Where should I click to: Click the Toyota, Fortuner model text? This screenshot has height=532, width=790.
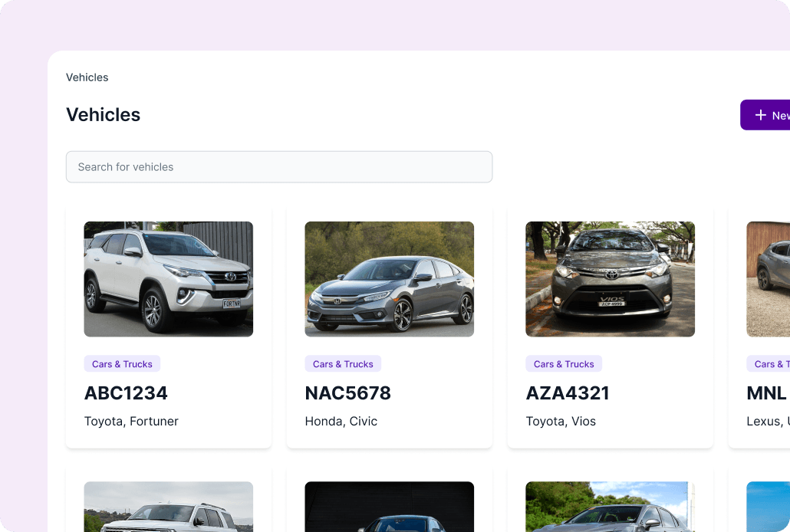(x=131, y=421)
